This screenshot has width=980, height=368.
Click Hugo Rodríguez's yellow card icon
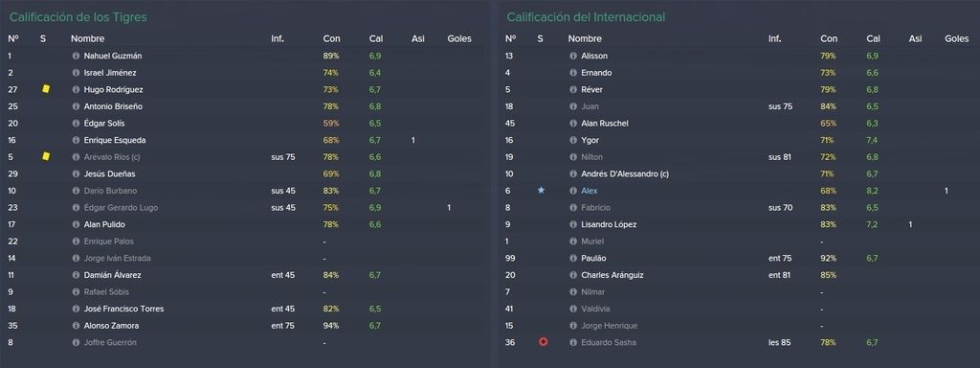46,89
